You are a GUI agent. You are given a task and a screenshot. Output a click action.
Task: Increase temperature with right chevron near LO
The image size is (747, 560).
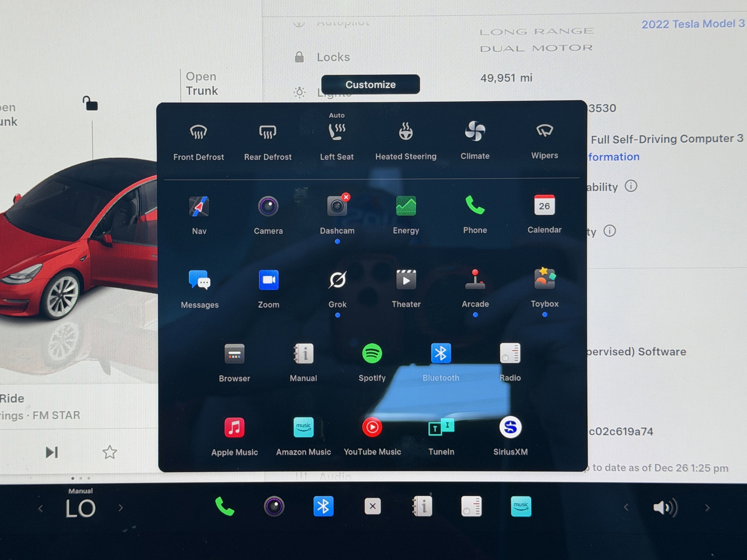point(121,508)
